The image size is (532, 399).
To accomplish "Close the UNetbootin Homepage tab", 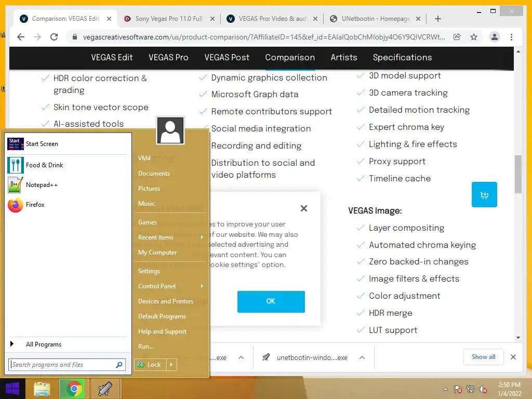I will click(418, 19).
